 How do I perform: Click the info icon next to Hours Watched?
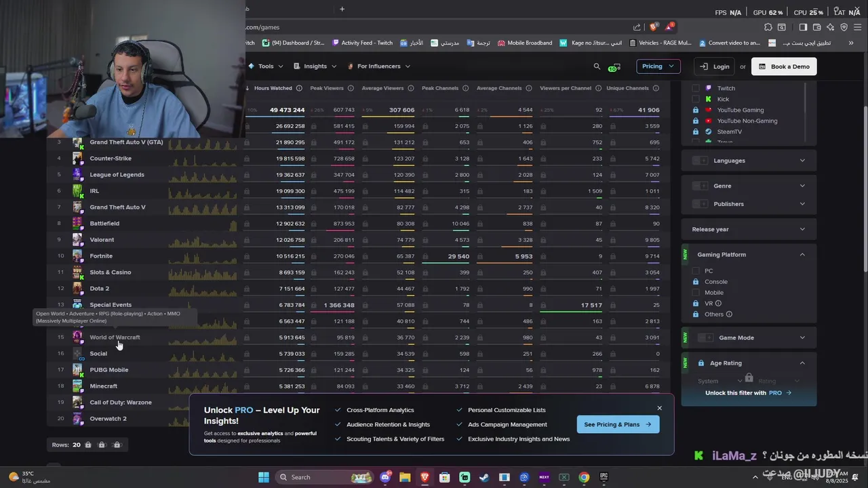(x=298, y=88)
